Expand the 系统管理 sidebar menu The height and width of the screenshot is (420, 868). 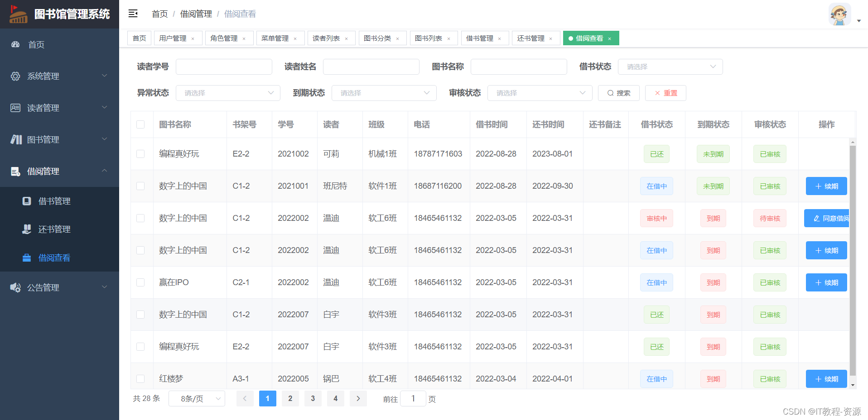click(59, 76)
